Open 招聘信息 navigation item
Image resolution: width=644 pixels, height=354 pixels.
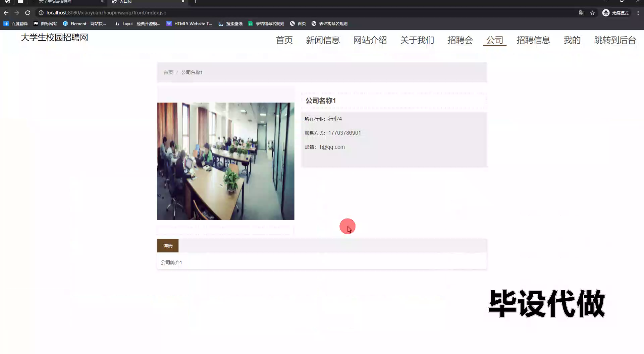pyautogui.click(x=533, y=40)
